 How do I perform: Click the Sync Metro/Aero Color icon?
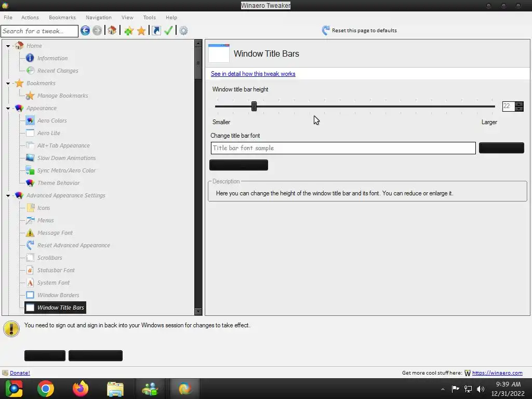click(x=30, y=170)
